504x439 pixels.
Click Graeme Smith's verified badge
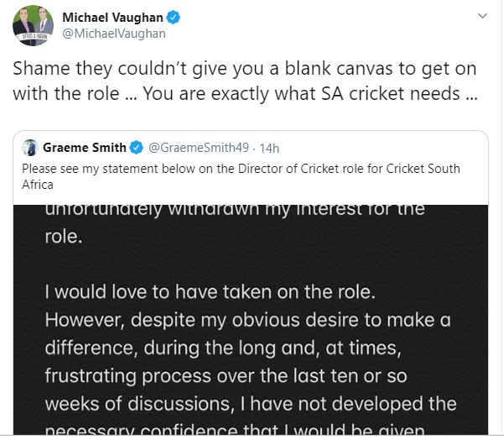(x=134, y=148)
